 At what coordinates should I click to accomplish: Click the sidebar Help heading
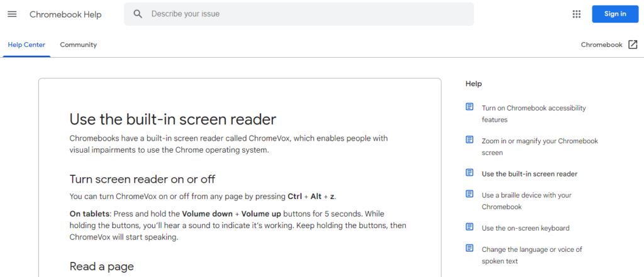click(474, 84)
